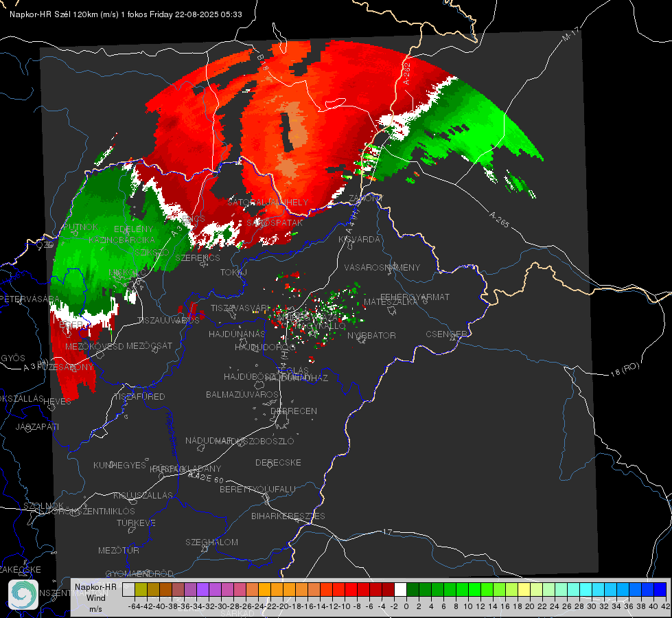Image resolution: width=672 pixels, height=618 pixels.
Task: Click the olive swatch above the -64 label
Action: (141, 589)
